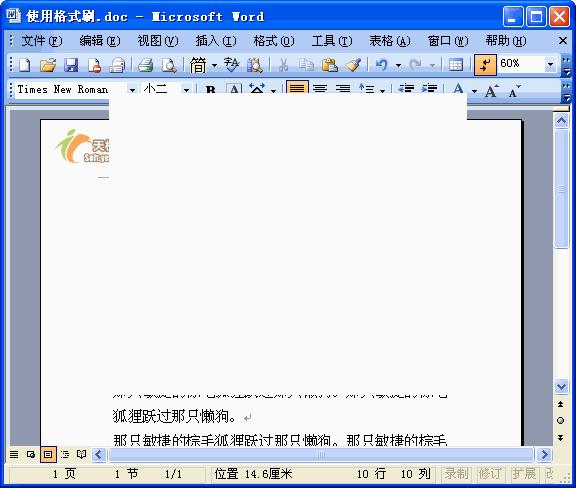Open a file with folder icon

[48, 65]
